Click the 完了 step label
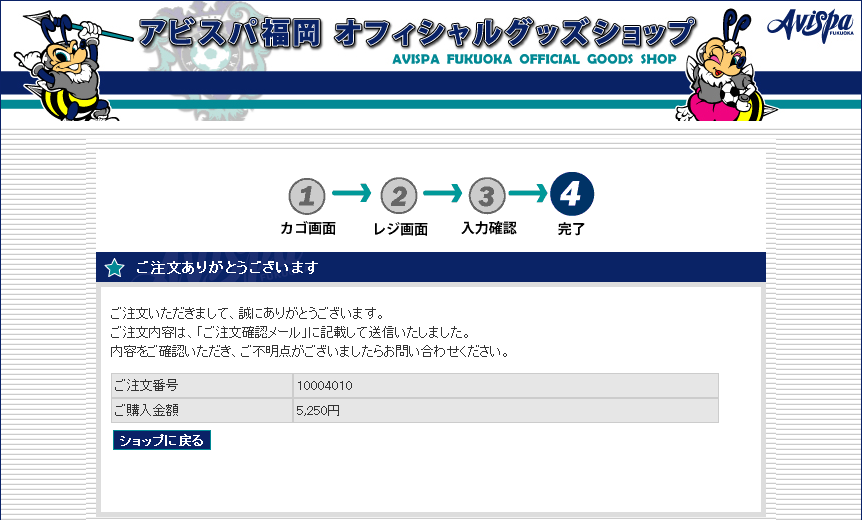The height and width of the screenshot is (520, 862). (x=571, y=229)
